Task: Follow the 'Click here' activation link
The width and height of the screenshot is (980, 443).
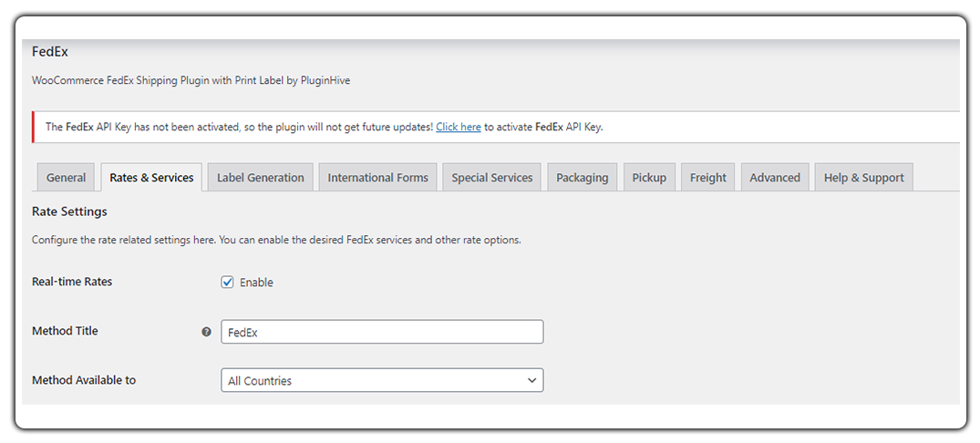Action: coord(459,127)
